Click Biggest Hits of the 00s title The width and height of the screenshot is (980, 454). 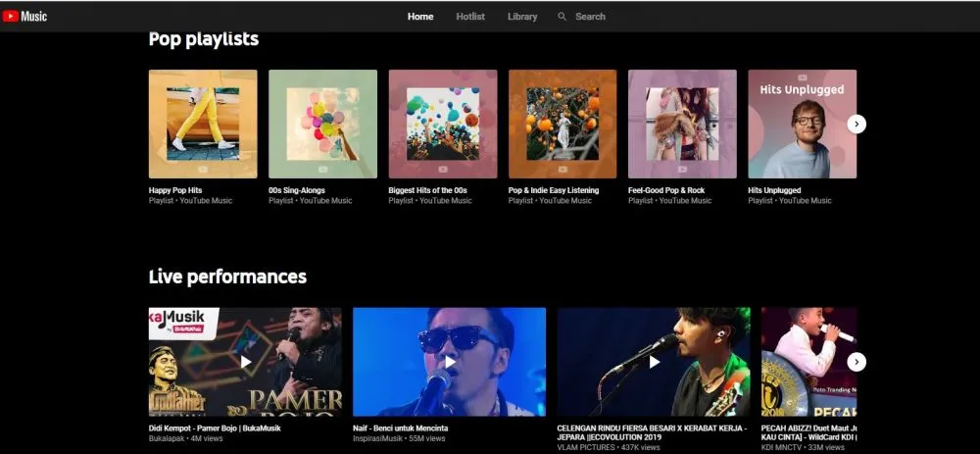coord(427,190)
